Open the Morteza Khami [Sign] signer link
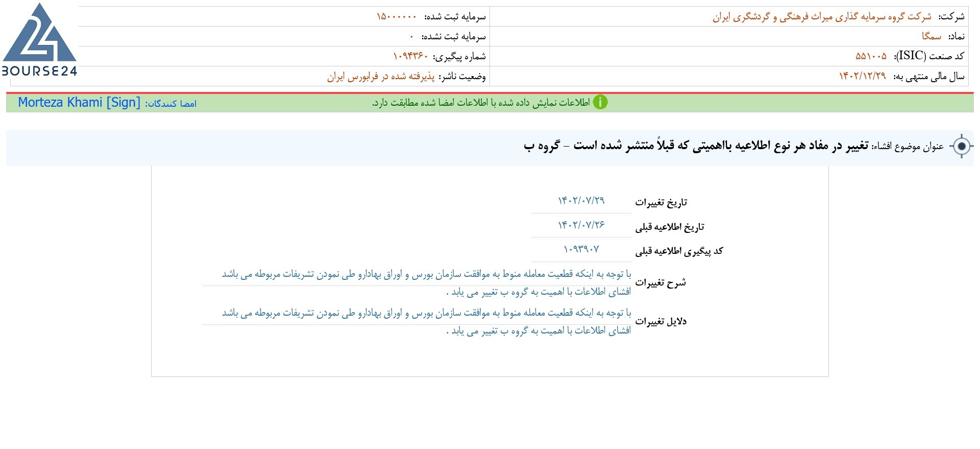 point(79,103)
